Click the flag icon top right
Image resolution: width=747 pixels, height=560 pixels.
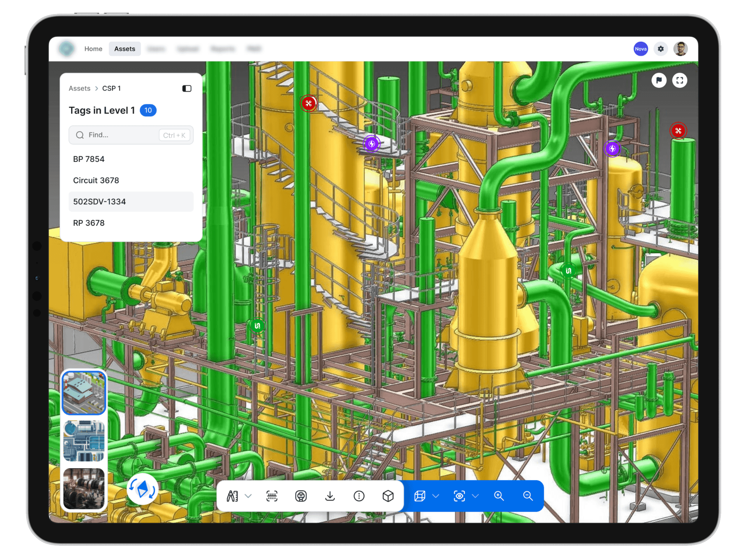pos(659,80)
